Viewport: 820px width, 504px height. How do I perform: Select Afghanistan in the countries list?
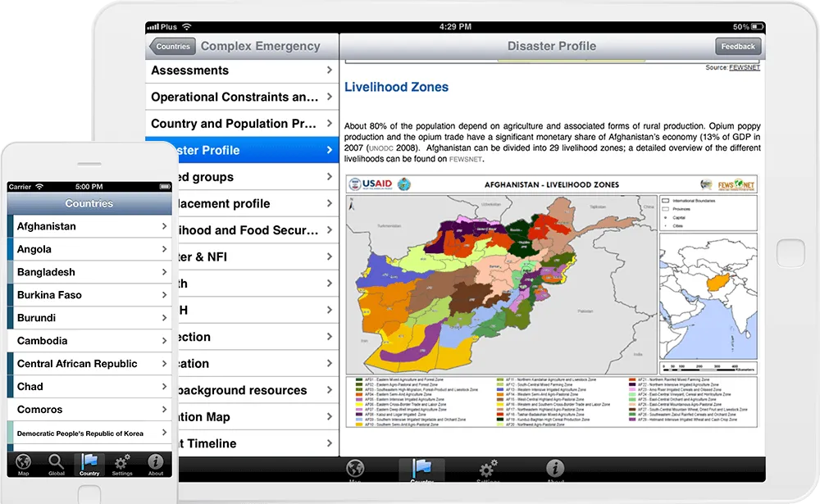point(89,226)
